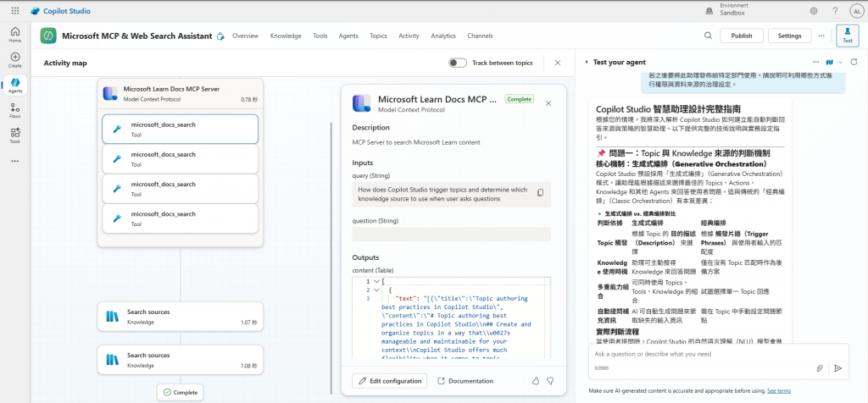Image resolution: width=868 pixels, height=403 pixels.
Task: Open the Topics tab
Action: click(x=378, y=36)
